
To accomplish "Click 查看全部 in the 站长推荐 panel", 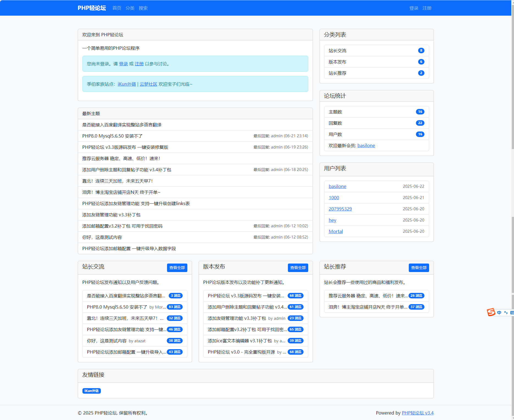I will click(x=419, y=268).
